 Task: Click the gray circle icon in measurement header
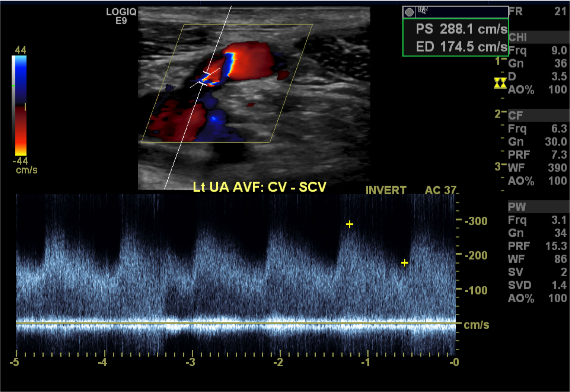(409, 12)
